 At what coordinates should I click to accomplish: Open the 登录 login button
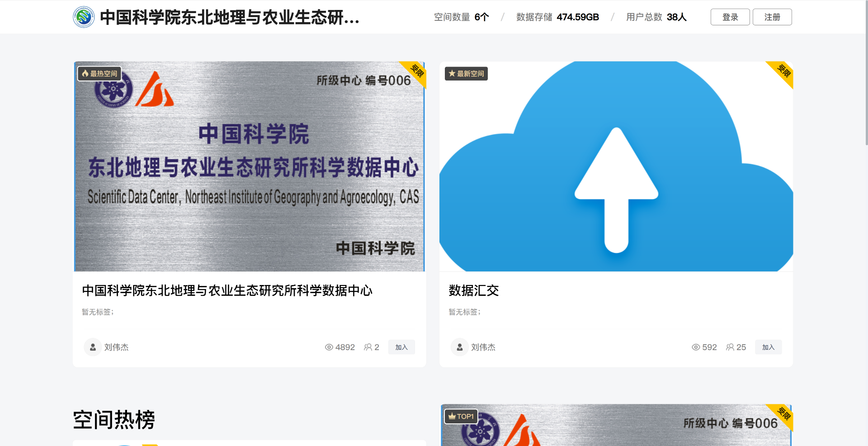(730, 17)
